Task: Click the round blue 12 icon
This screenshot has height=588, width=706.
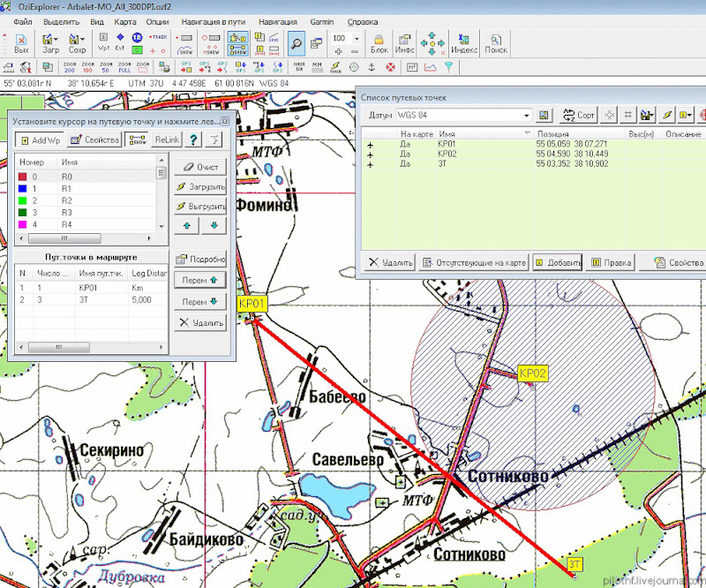Action: (x=137, y=37)
